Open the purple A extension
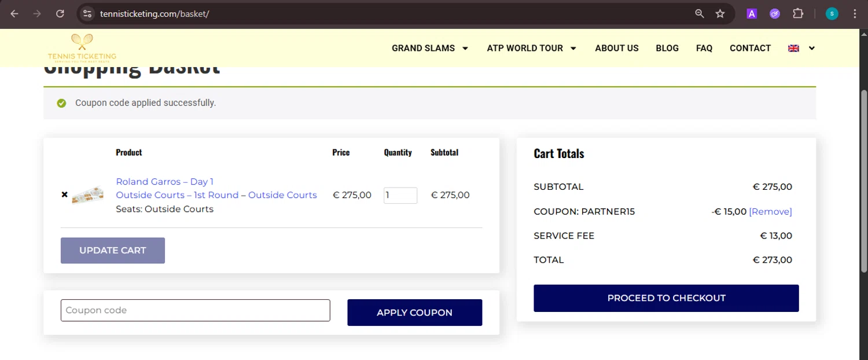The width and height of the screenshot is (868, 360). click(752, 14)
